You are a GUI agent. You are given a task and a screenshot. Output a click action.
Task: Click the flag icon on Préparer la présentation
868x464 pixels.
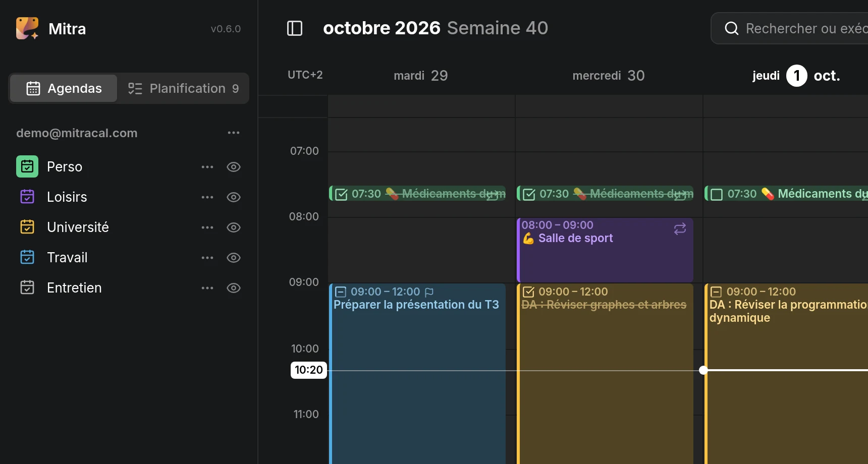429,292
